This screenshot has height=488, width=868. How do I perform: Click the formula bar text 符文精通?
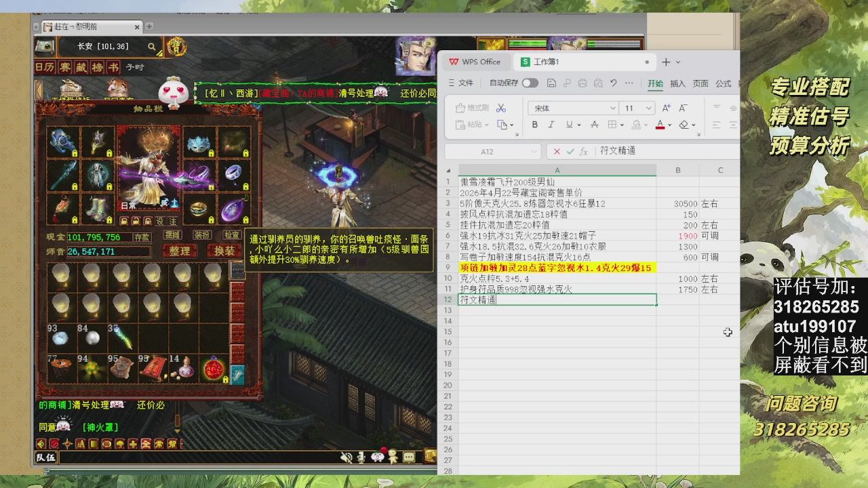pyautogui.click(x=618, y=150)
